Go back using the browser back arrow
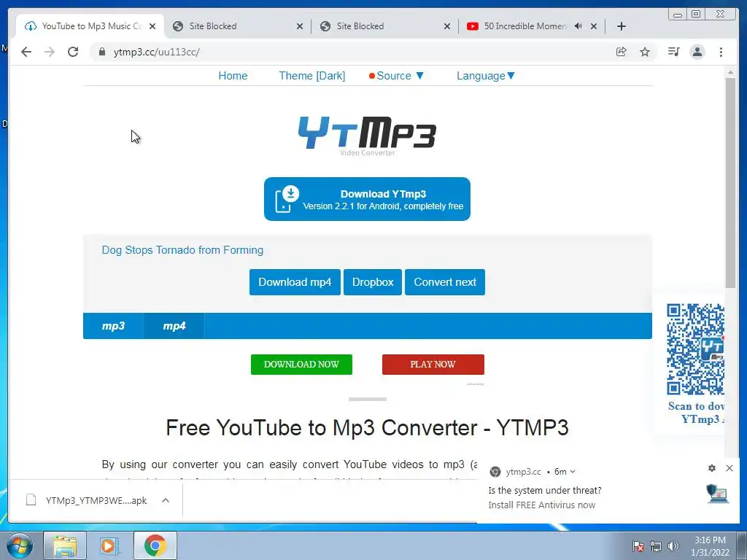 (x=26, y=52)
